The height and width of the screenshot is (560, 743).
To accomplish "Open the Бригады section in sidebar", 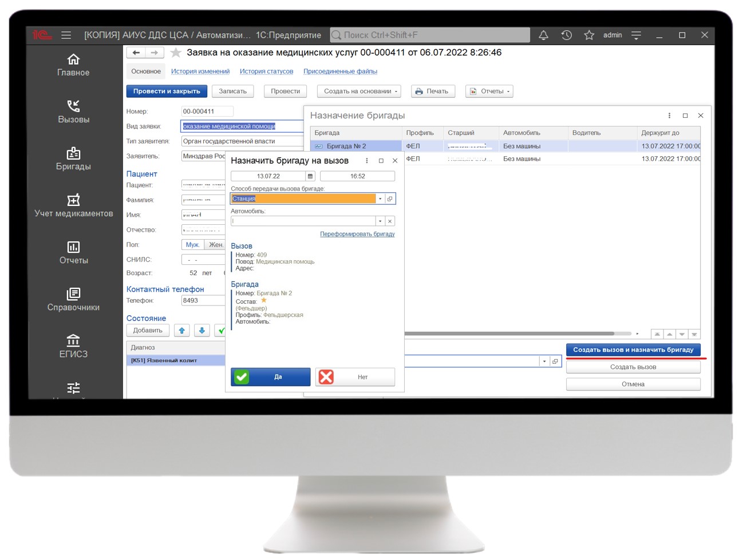I will [73, 158].
